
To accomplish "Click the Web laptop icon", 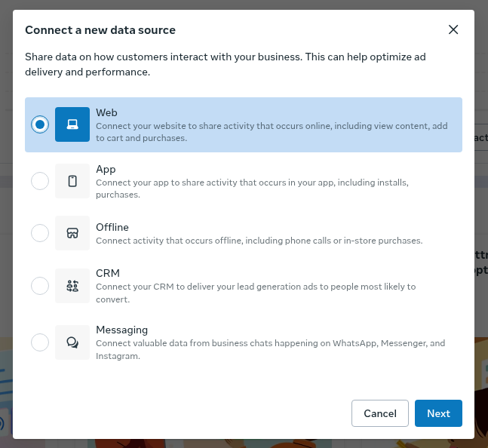I will 72,124.
